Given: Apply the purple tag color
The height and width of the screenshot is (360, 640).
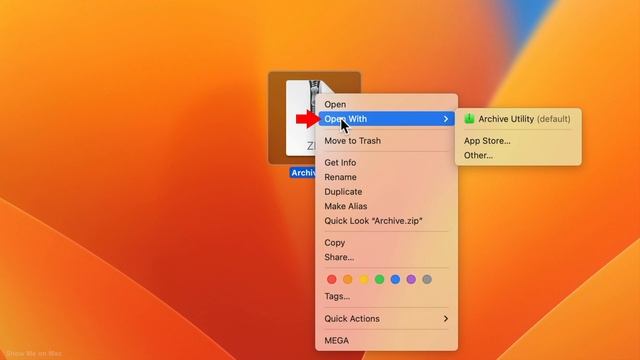Looking at the screenshot, I should [x=411, y=279].
